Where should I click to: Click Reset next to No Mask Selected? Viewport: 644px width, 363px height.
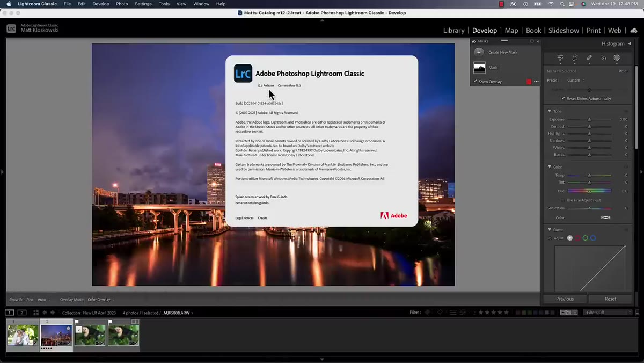point(623,71)
